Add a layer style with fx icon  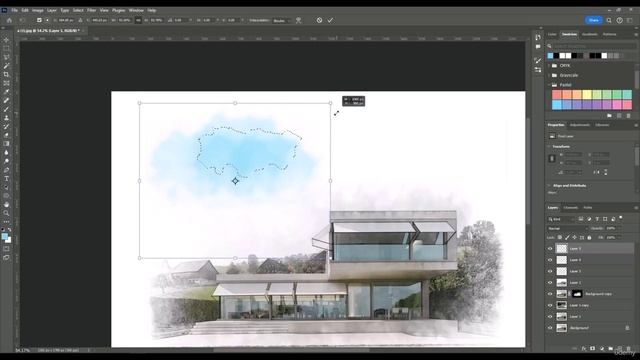tap(584, 349)
